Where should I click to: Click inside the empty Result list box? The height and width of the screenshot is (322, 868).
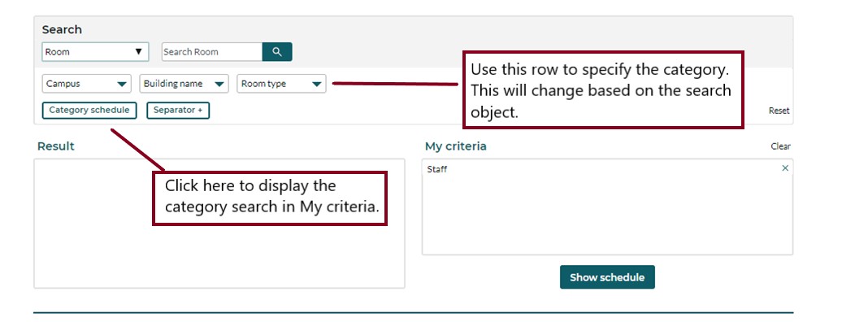point(219,224)
